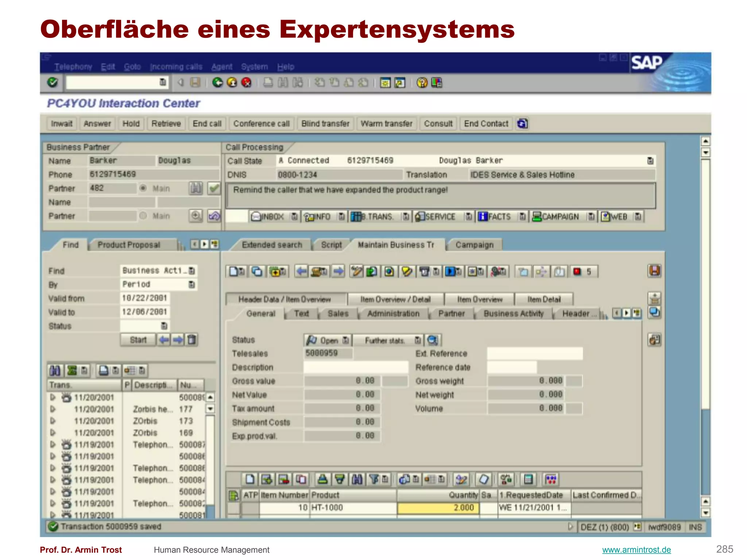Click the magnifier icon next to Further stats.
This screenshot has height=560, width=747.
click(433, 340)
